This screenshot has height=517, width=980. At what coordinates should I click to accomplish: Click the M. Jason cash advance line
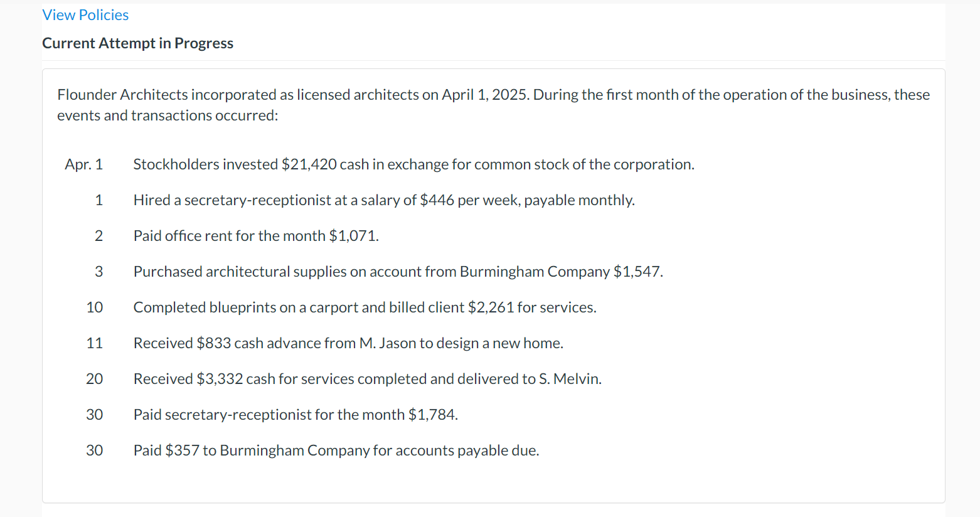tap(348, 343)
